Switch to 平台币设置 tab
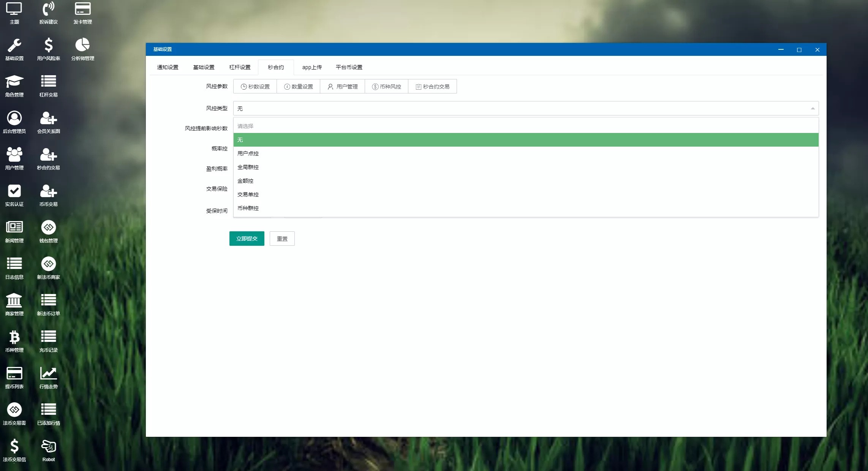The width and height of the screenshot is (868, 471). pyautogui.click(x=349, y=67)
